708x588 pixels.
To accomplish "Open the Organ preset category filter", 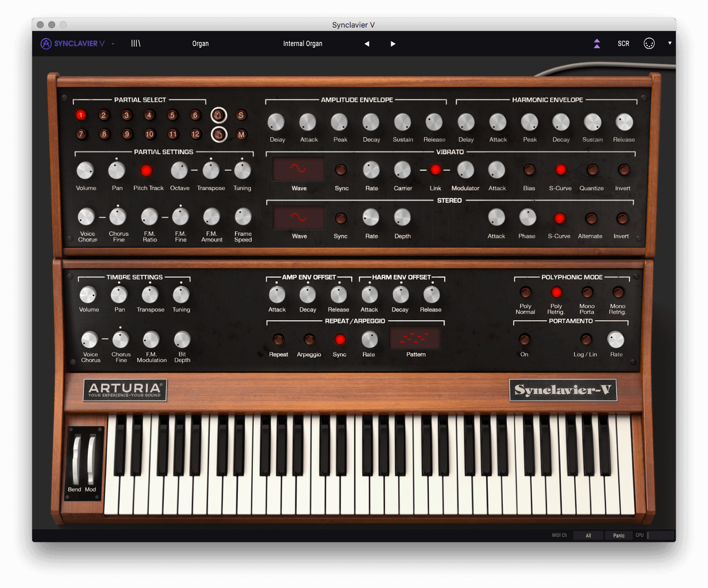I will tap(201, 44).
